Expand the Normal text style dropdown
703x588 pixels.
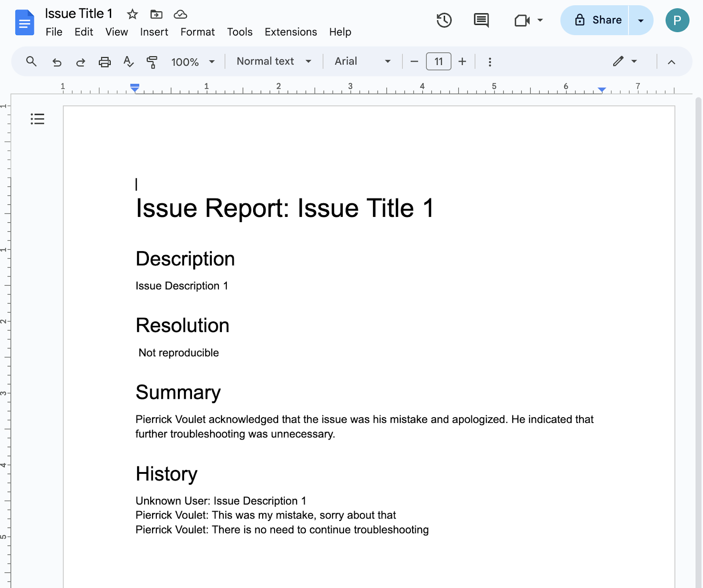pyautogui.click(x=274, y=61)
